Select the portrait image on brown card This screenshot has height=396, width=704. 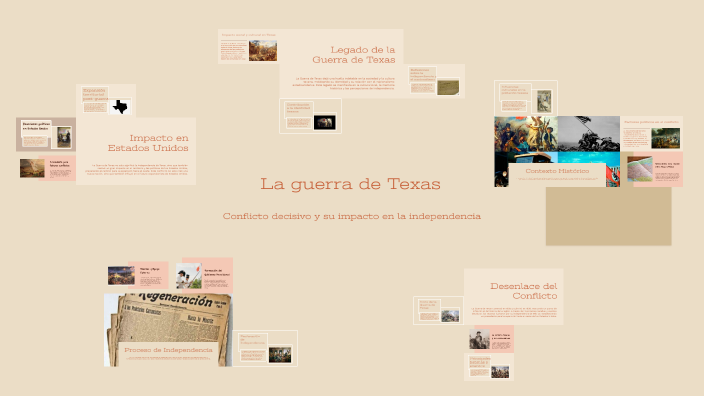pyautogui.click(x=64, y=137)
